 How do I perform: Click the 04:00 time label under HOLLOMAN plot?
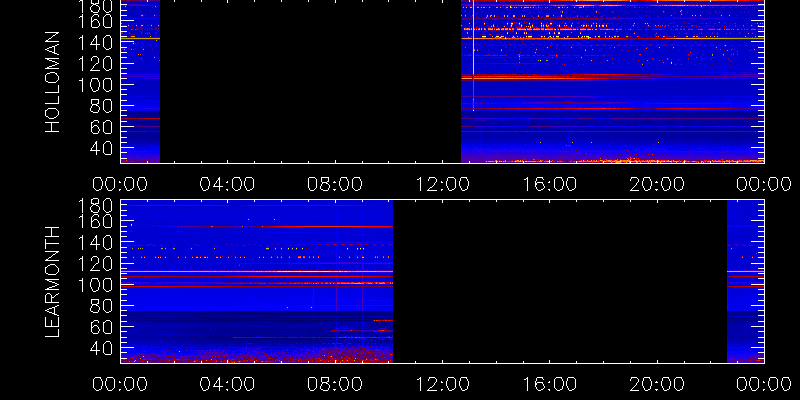click(227, 184)
